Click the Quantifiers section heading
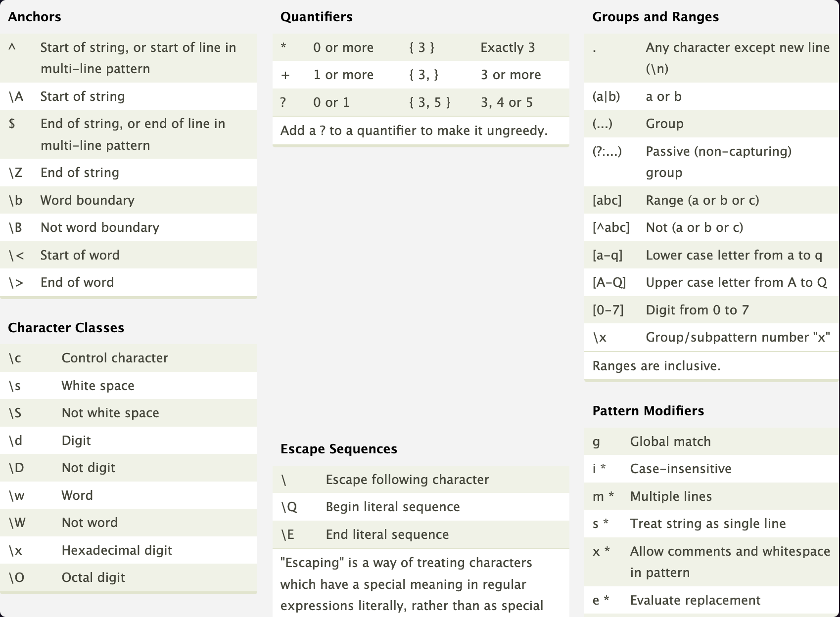 316,17
